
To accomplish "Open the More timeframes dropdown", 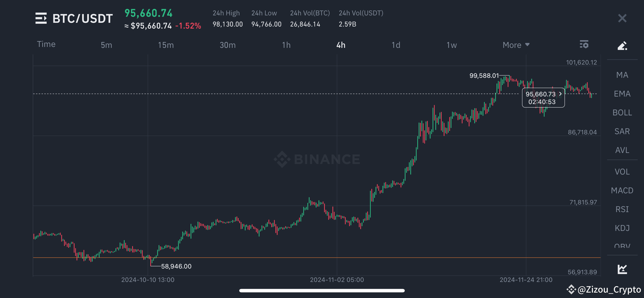I will point(515,45).
